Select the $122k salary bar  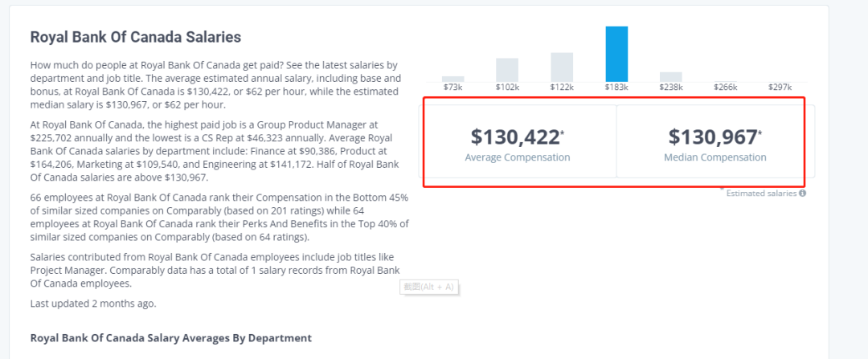[x=562, y=67]
